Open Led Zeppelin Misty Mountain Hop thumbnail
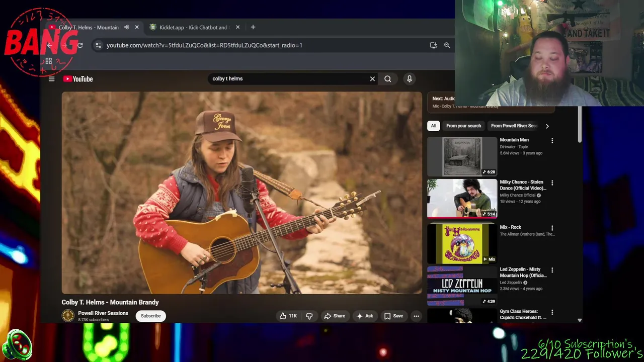 (462, 286)
